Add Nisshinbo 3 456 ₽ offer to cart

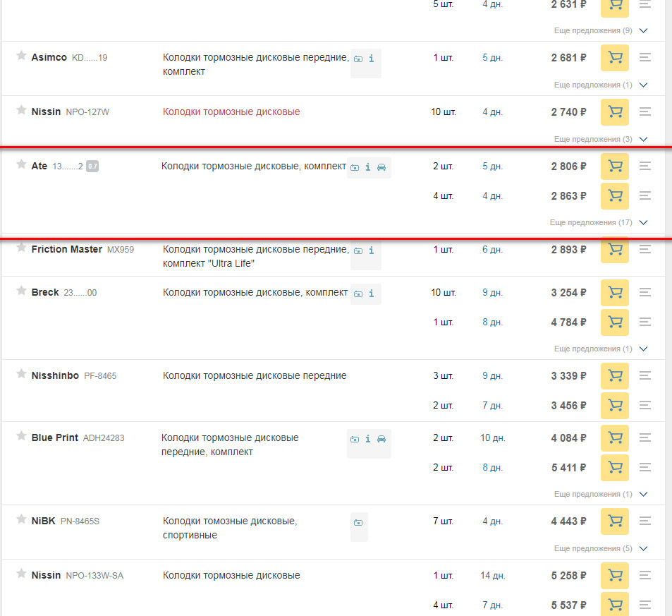click(615, 406)
